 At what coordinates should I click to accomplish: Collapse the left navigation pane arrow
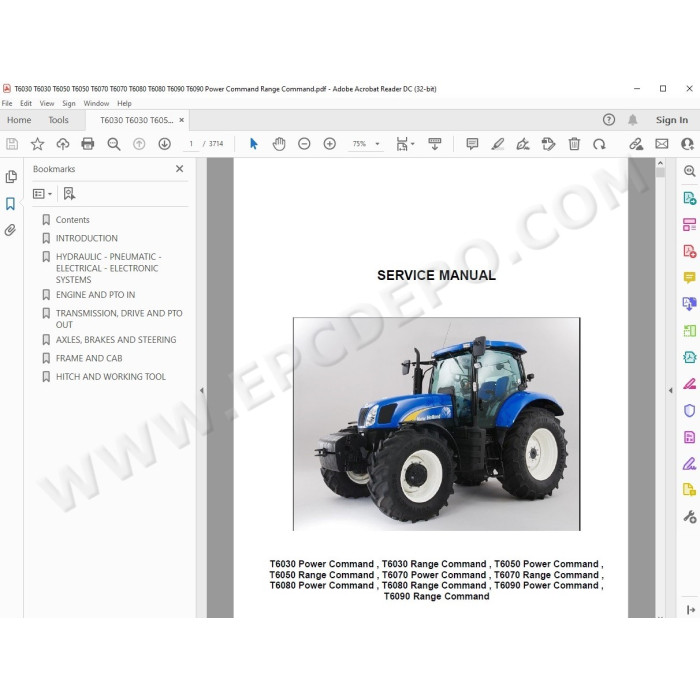pyautogui.click(x=202, y=390)
